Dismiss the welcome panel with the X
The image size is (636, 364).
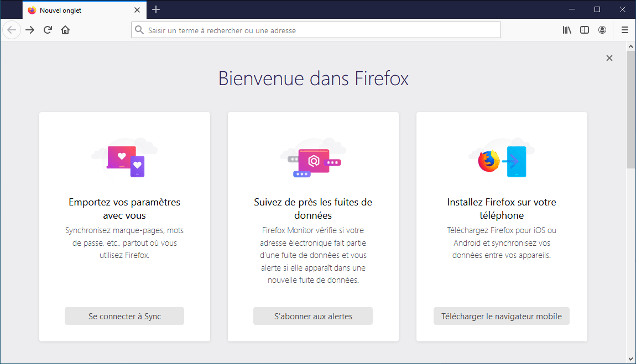609,58
